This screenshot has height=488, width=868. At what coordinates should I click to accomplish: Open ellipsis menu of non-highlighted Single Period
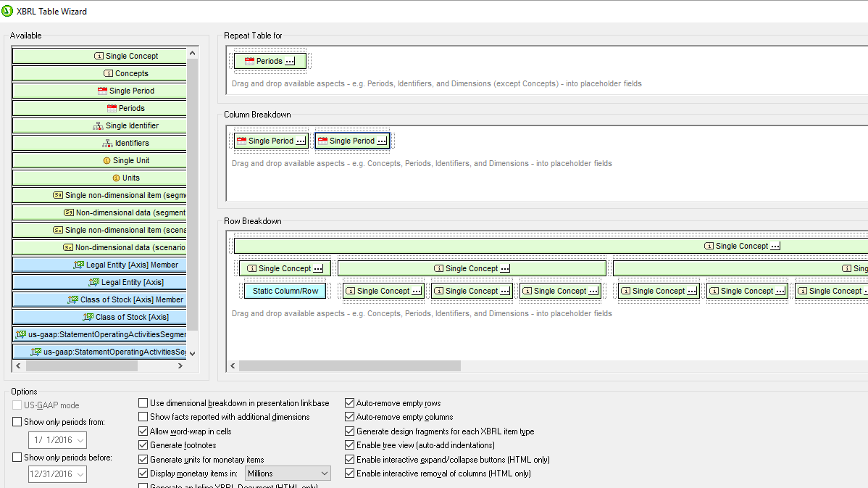(301, 141)
